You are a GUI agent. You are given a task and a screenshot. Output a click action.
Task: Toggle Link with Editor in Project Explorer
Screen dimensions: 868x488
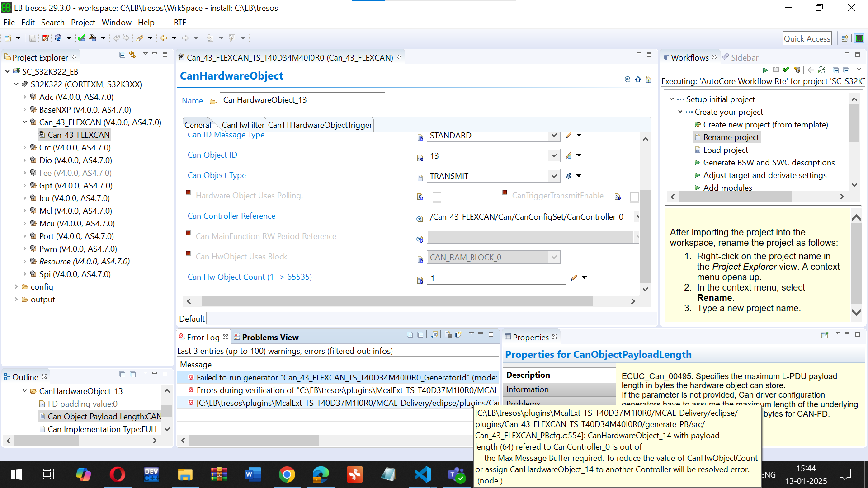click(132, 55)
